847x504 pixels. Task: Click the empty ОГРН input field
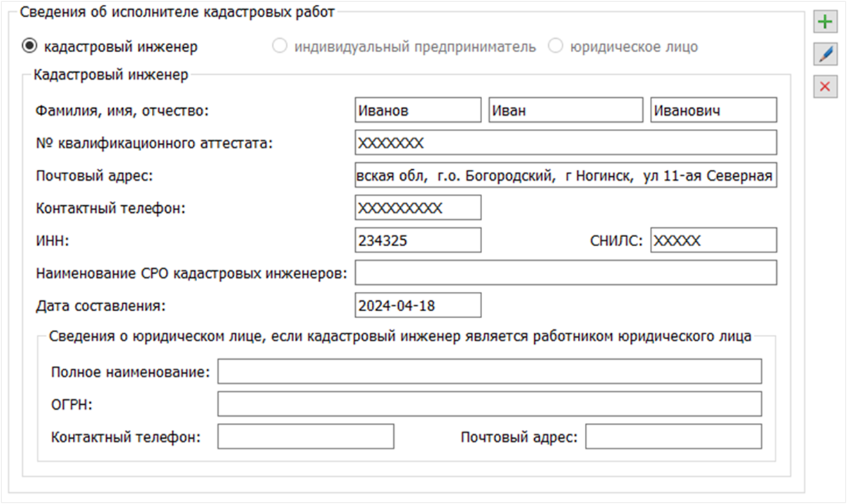(x=489, y=404)
